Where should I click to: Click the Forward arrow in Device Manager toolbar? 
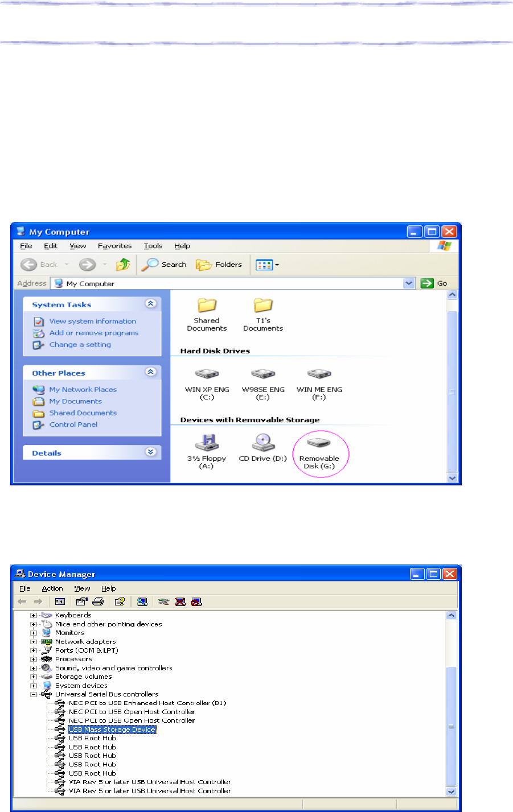38,601
